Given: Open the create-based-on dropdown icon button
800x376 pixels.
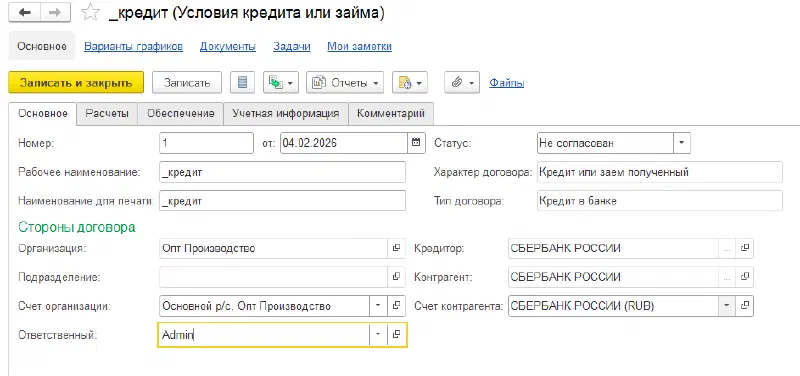Looking at the screenshot, I should click(x=281, y=83).
